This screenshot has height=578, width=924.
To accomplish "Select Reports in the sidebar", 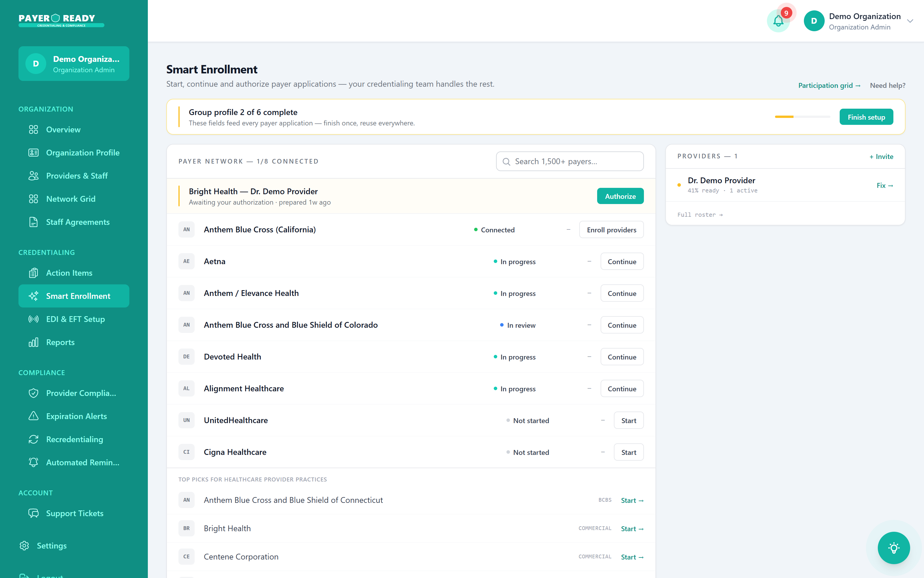I will click(x=74, y=342).
